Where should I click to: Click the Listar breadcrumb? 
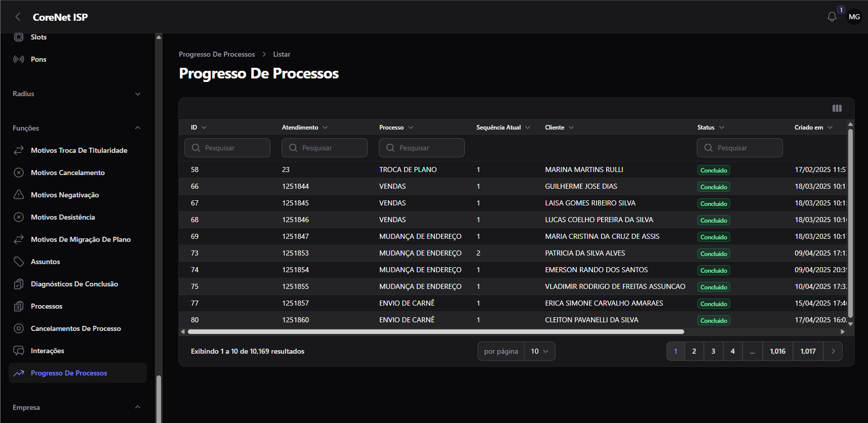click(x=282, y=54)
